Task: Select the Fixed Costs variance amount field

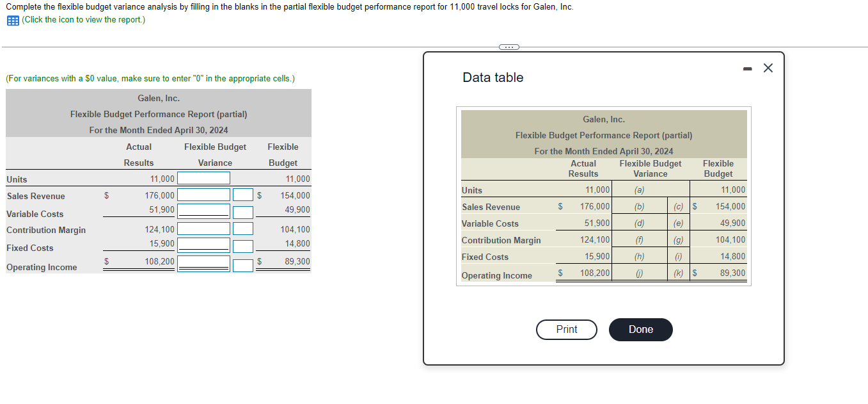Action: 203,245
